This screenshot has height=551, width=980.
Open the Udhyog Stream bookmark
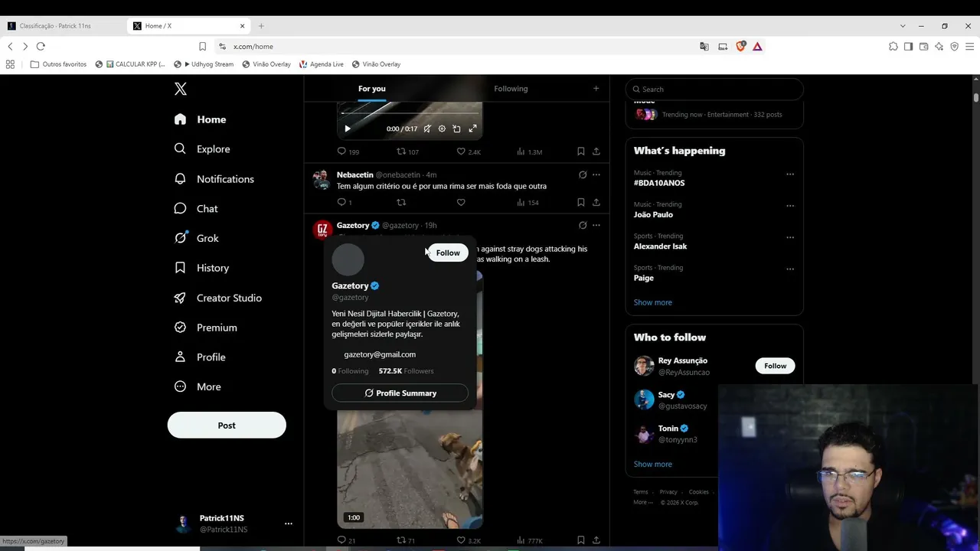tap(204, 64)
